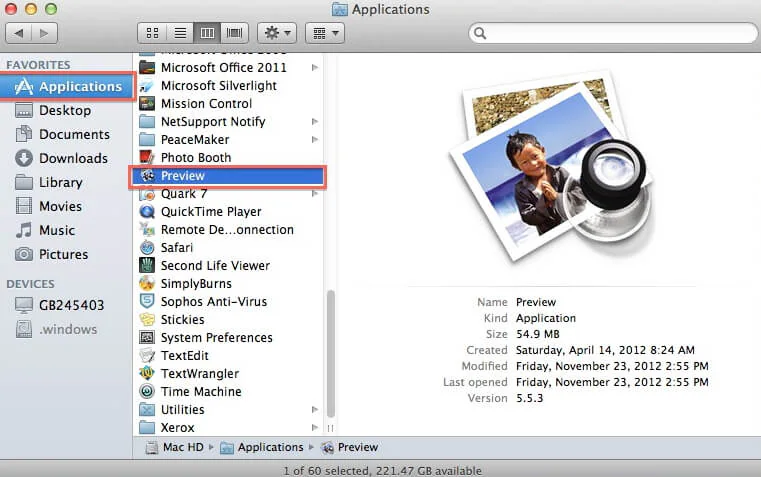Expand the Utilities folder arrow
The height and width of the screenshot is (477, 761).
click(315, 410)
